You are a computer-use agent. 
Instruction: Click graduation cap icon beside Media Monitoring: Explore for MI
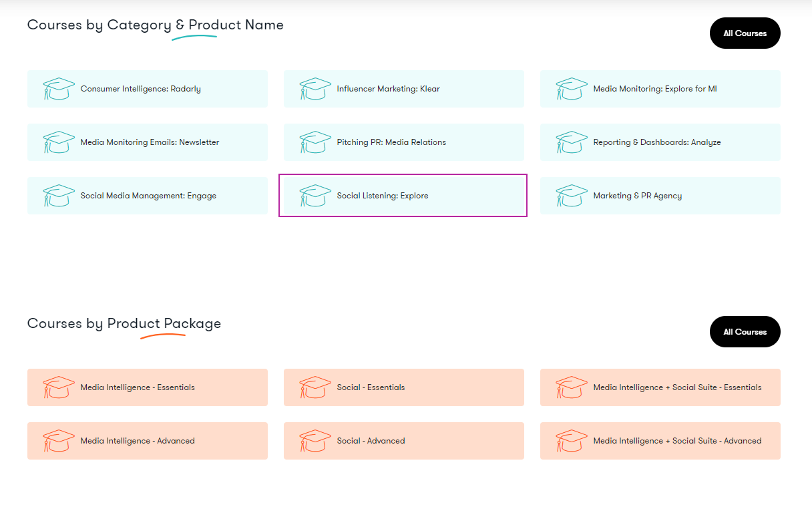(x=572, y=89)
